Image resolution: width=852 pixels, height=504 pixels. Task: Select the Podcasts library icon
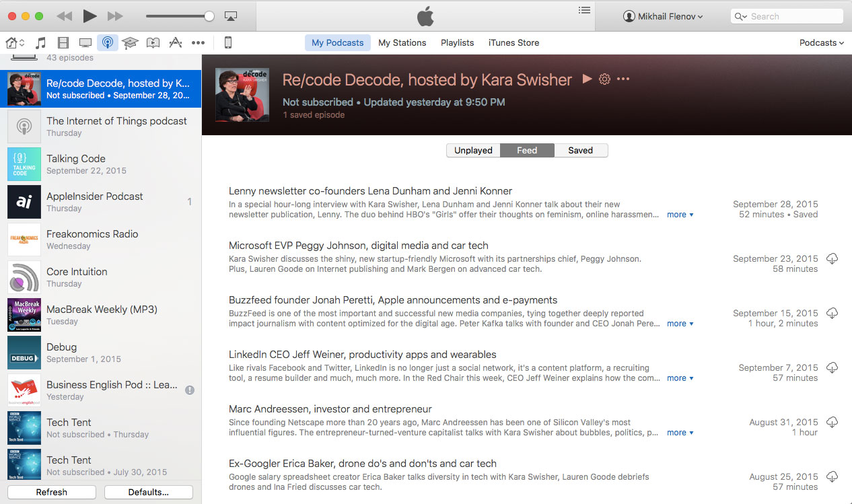point(108,43)
